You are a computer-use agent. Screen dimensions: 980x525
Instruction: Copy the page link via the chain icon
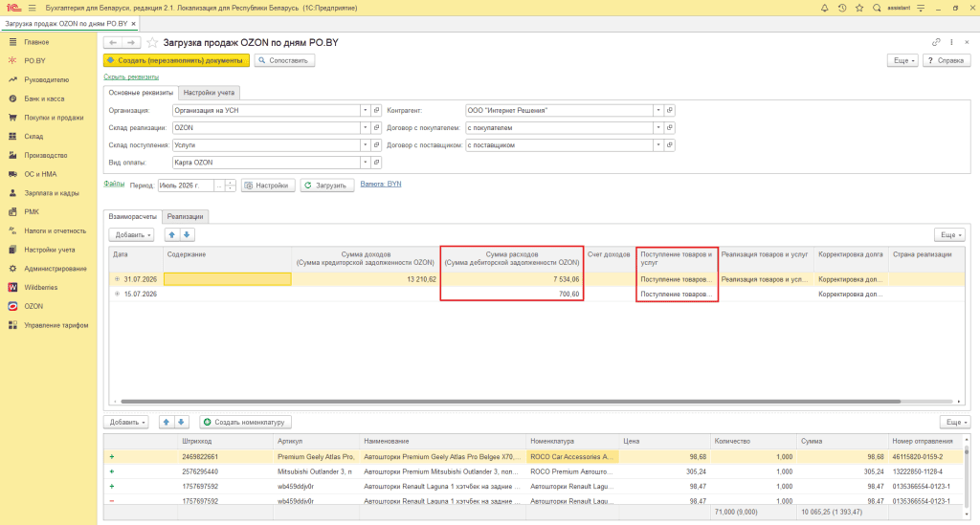tap(936, 42)
